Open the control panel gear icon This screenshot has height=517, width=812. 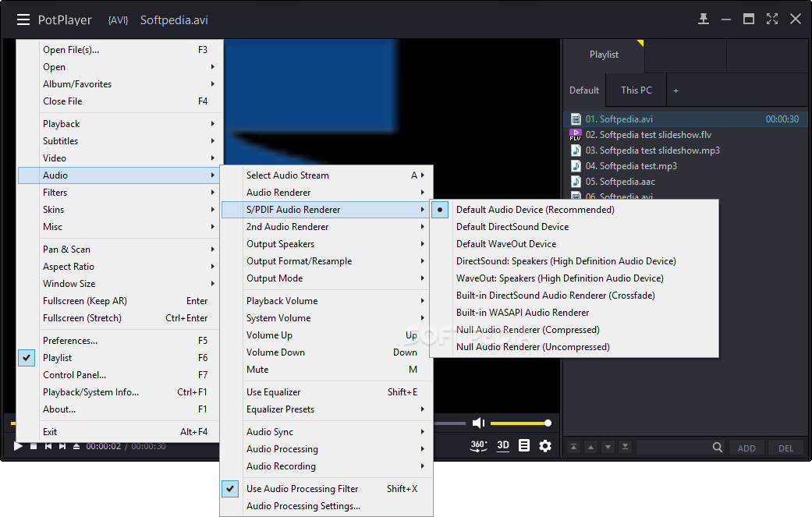[x=545, y=445]
